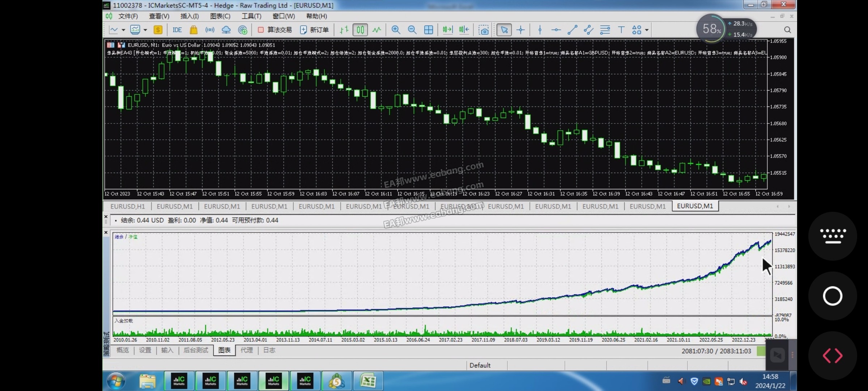This screenshot has height=391, width=868.
Task: Click the zoom in magnifier icon
Action: click(396, 30)
